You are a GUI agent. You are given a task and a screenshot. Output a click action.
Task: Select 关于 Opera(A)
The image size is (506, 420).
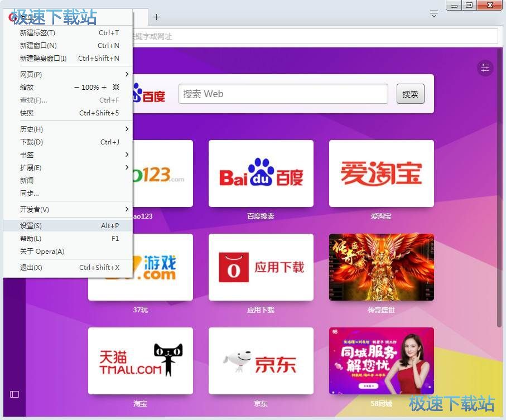coord(68,252)
